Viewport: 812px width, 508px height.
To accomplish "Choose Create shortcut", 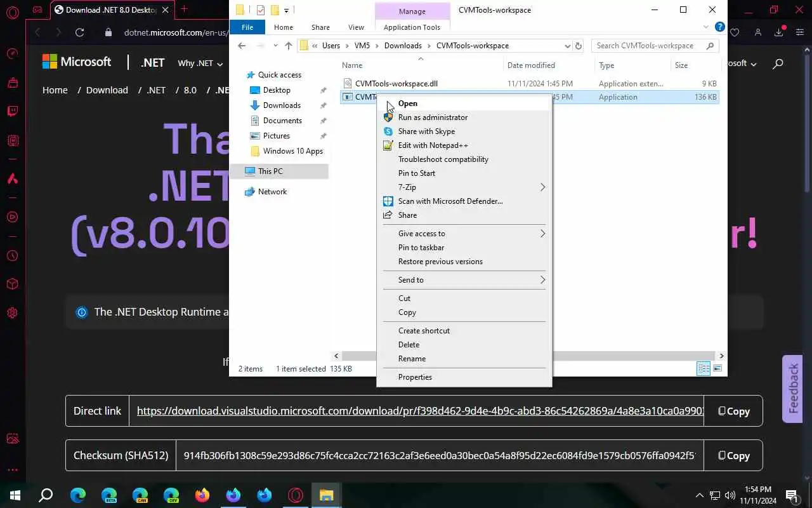I will tap(464, 331).
